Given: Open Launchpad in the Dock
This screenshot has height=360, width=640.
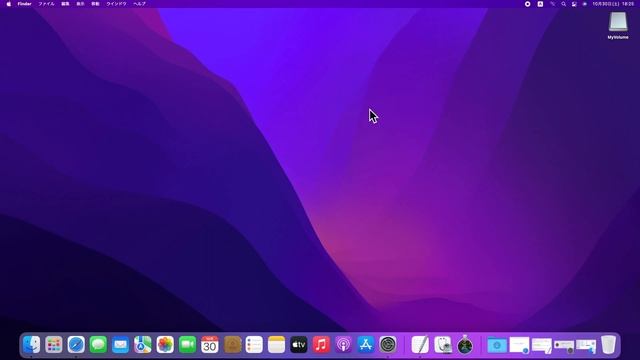Looking at the screenshot, I should pos(53,345).
